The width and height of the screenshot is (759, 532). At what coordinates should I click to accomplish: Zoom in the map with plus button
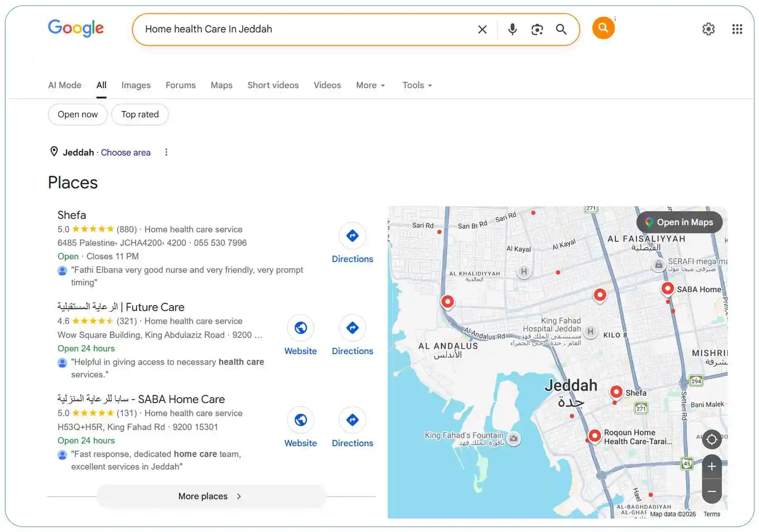tap(712, 466)
